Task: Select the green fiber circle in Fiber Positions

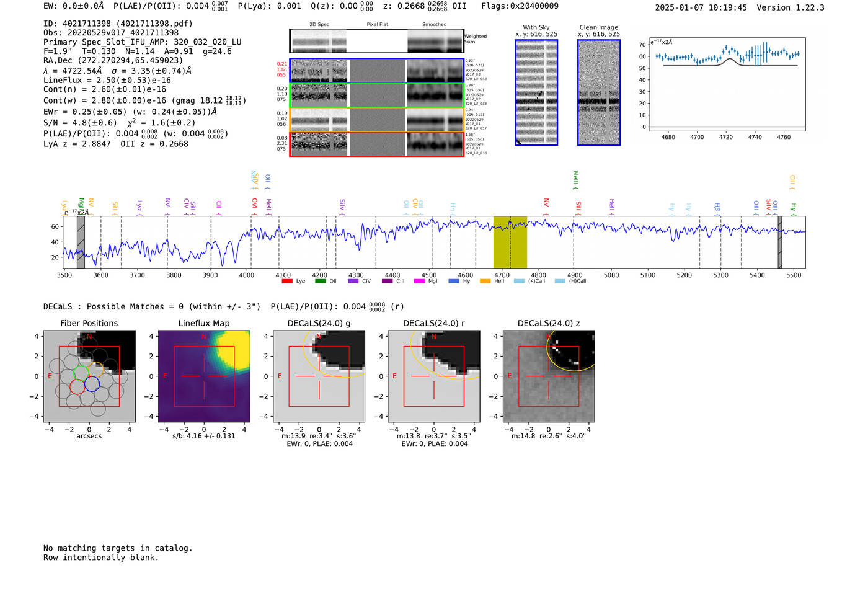Action: coord(81,373)
